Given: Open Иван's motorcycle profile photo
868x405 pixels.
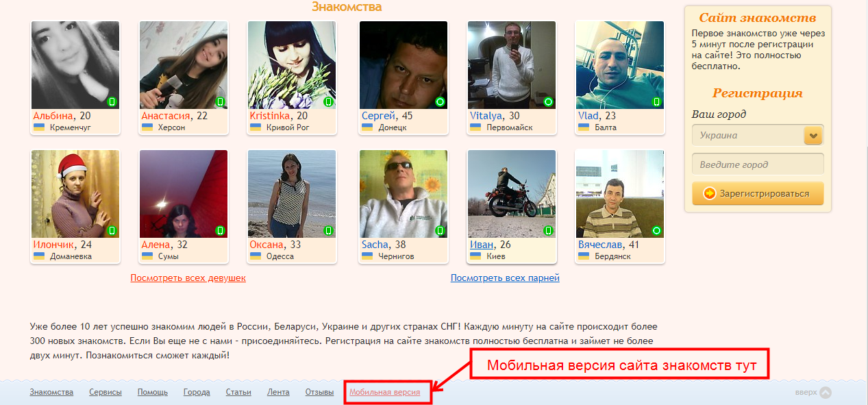Looking at the screenshot, I should [511, 194].
